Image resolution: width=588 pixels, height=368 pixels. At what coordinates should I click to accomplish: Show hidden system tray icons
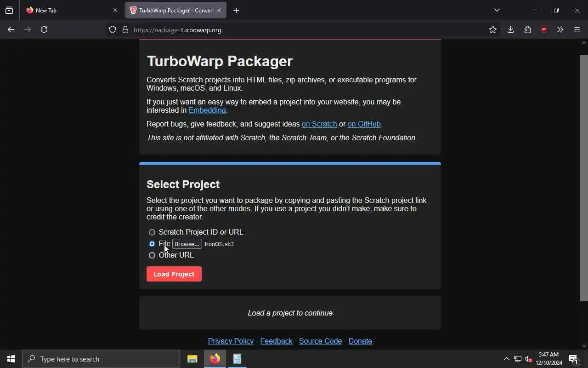coord(506,359)
